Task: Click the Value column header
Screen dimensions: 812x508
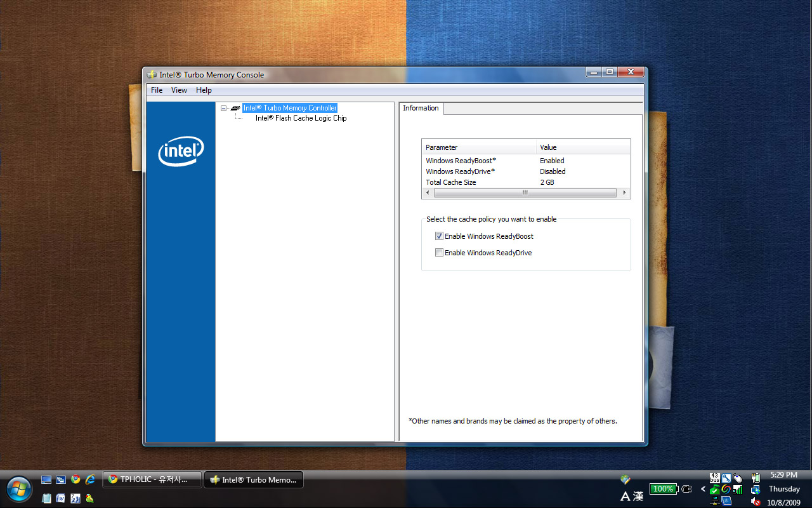Action: click(583, 147)
